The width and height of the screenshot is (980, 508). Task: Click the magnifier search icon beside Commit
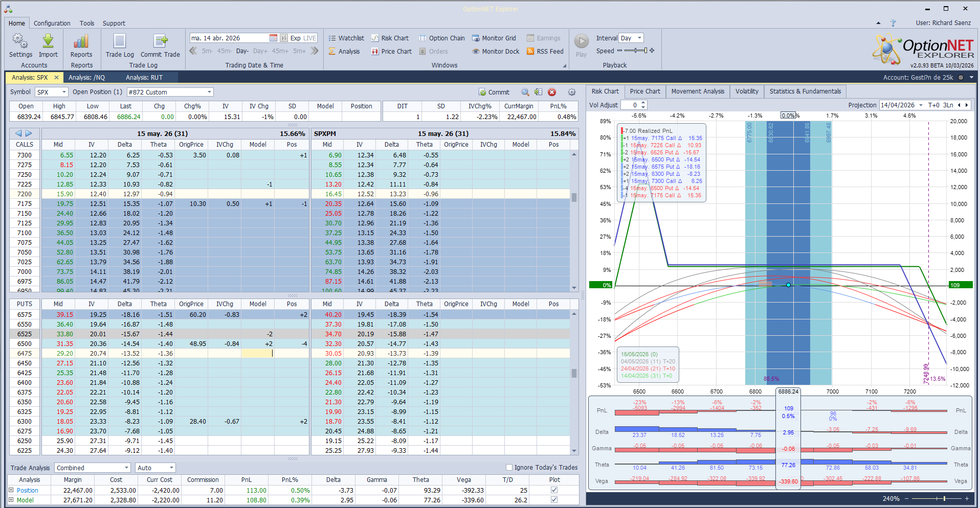pyautogui.click(x=525, y=92)
